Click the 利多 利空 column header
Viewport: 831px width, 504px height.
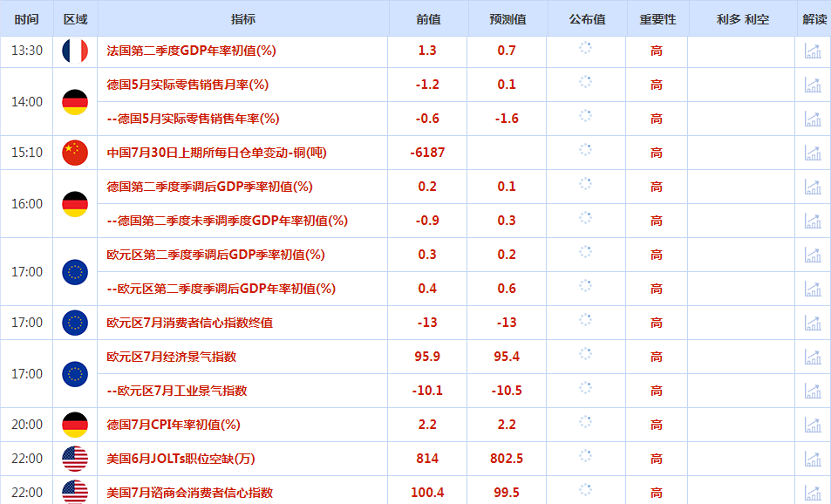[743, 19]
